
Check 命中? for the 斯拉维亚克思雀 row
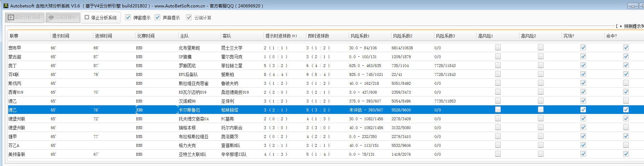click(x=626, y=83)
